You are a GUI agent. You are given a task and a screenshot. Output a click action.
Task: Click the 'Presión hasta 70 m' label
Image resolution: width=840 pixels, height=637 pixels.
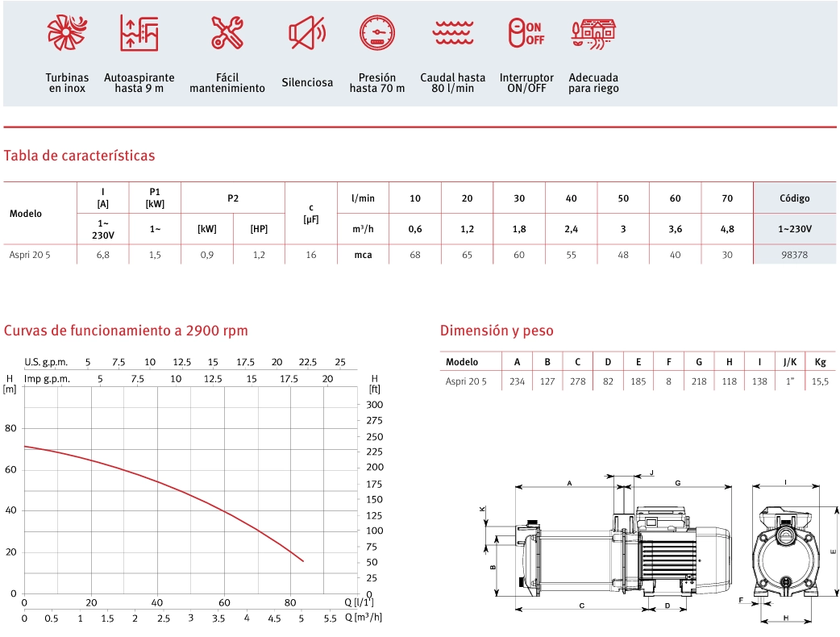377,82
